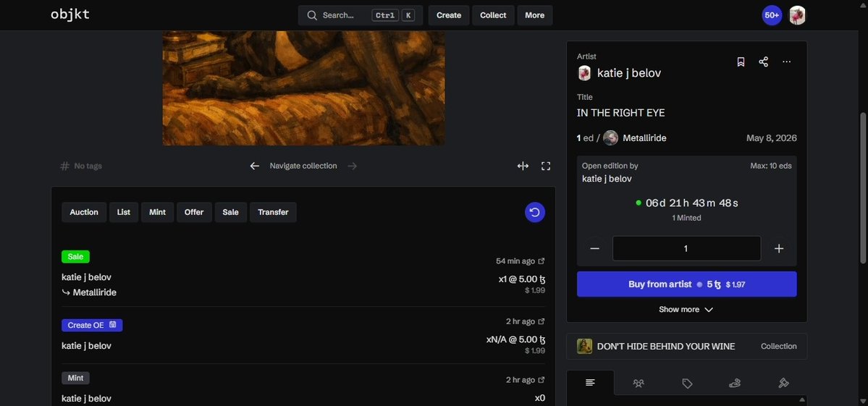Open the three-dot options menu

(787, 62)
